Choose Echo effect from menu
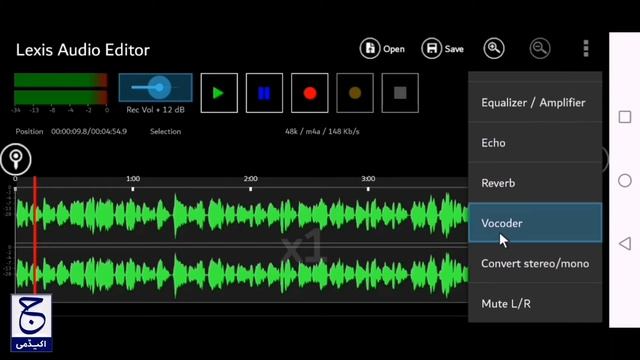Image resolution: width=640 pixels, height=360 pixels. pos(535,143)
